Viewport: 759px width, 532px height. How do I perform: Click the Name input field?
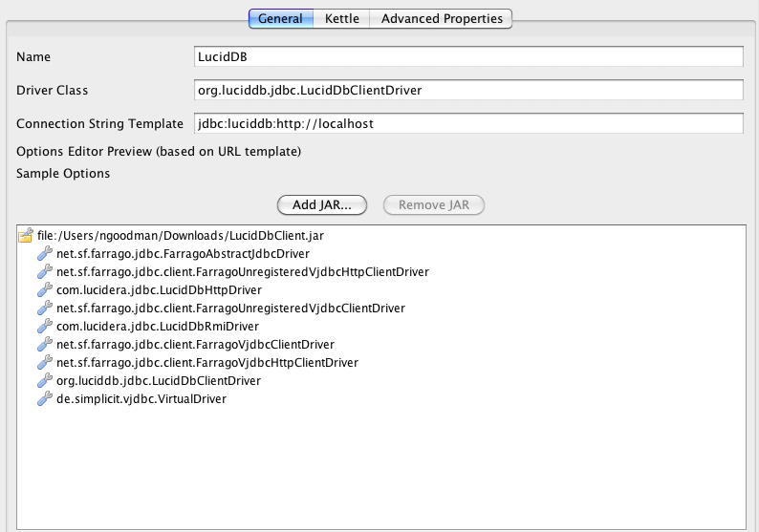pyautogui.click(x=468, y=56)
